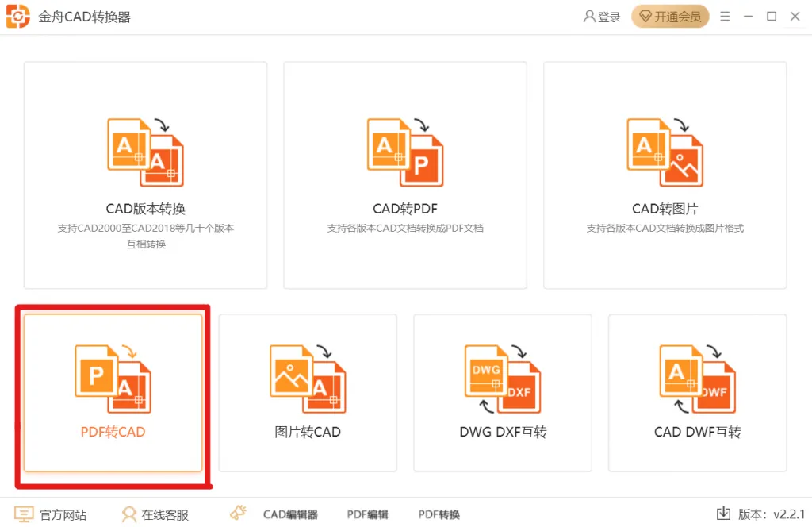
Task: Close the 金舟CAD转换器 window
Action: (795, 17)
